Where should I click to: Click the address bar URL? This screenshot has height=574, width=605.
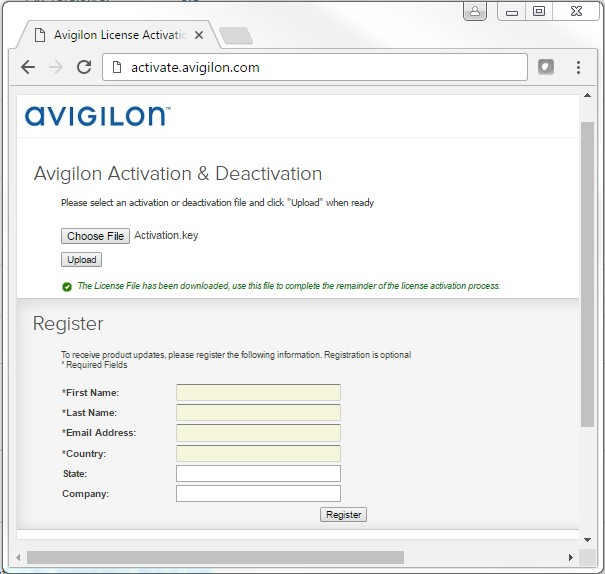click(x=195, y=68)
